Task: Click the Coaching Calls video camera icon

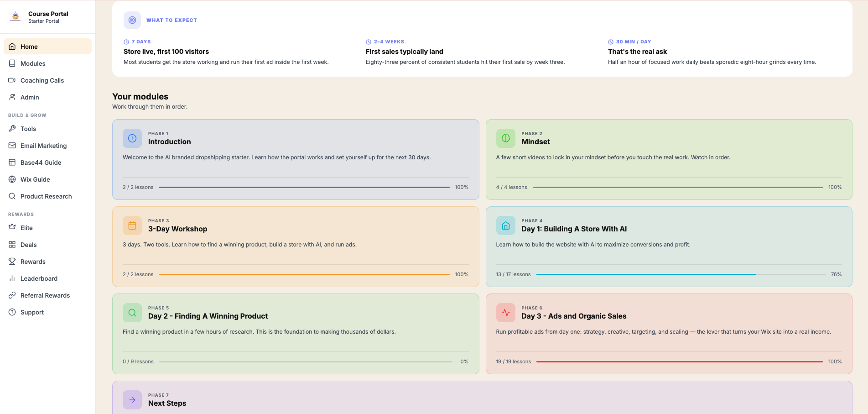Action: 12,80
